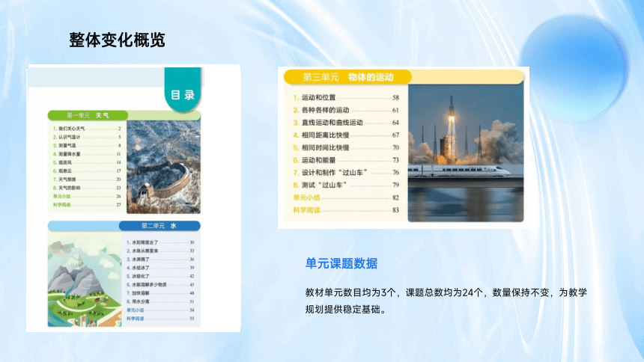
Task: Click page number 58 in unit three
Action: point(395,98)
